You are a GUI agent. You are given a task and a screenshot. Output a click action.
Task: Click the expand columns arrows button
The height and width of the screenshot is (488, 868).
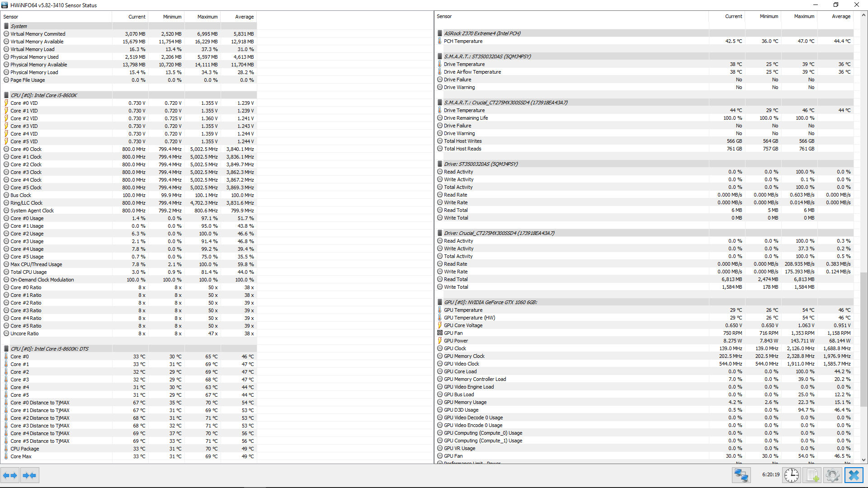[x=10, y=475]
